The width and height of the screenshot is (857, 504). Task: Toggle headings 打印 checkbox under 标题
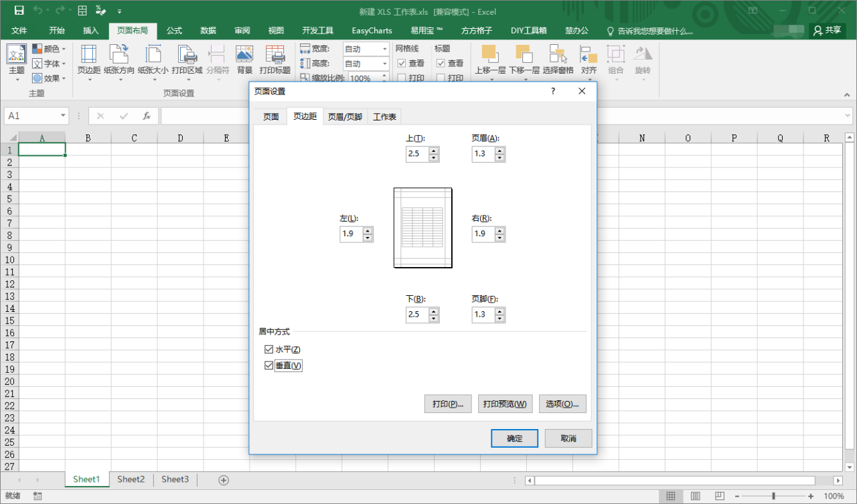pos(441,78)
